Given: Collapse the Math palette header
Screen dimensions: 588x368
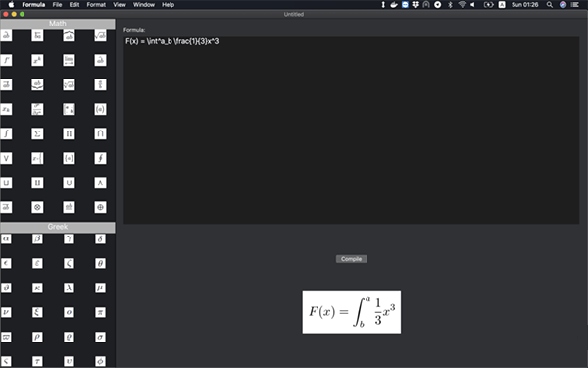Looking at the screenshot, I should (x=58, y=24).
